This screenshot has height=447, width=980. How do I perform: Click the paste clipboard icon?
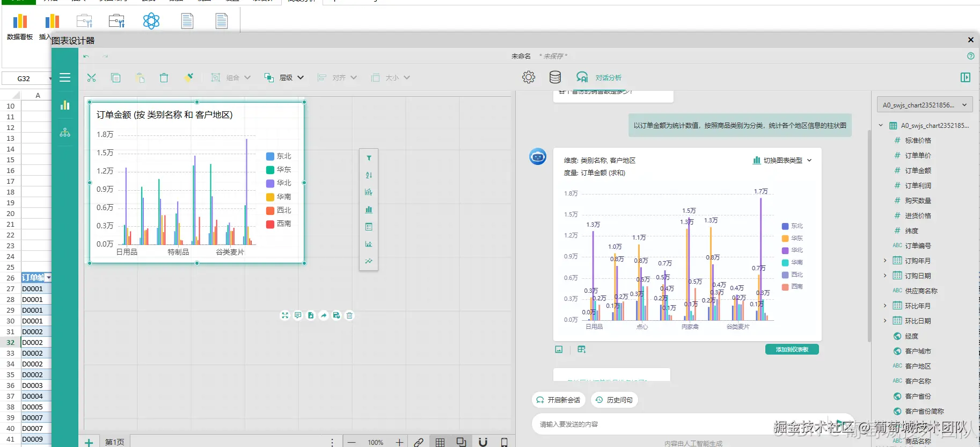tap(140, 78)
